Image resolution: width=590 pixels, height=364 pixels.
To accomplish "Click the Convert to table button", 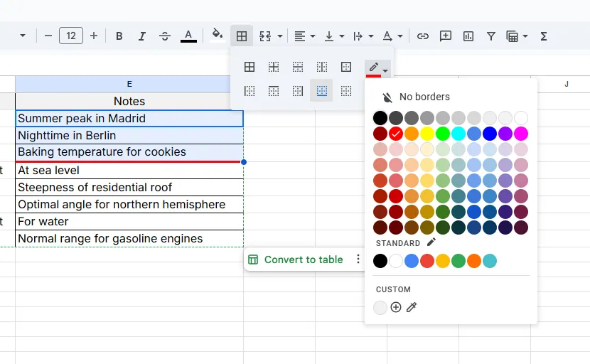I will 296,259.
